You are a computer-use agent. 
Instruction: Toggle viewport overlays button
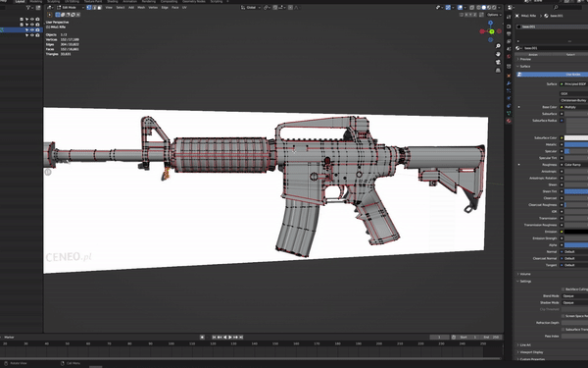pos(461,8)
